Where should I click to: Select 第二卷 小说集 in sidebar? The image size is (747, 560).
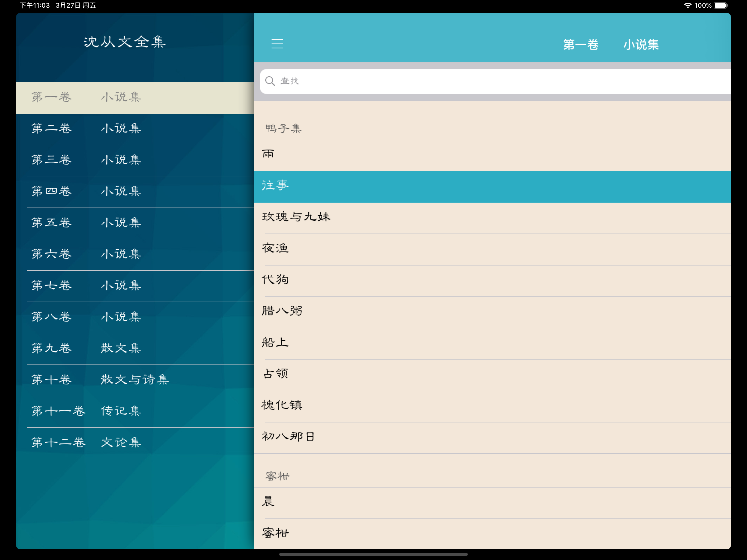coord(135,129)
